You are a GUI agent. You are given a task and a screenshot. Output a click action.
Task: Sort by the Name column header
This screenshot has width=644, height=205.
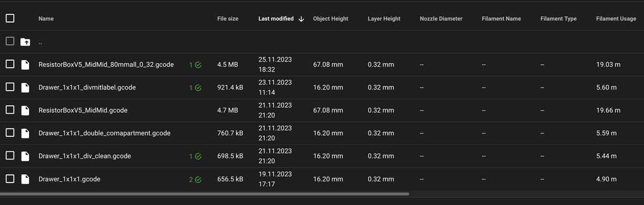point(46,19)
